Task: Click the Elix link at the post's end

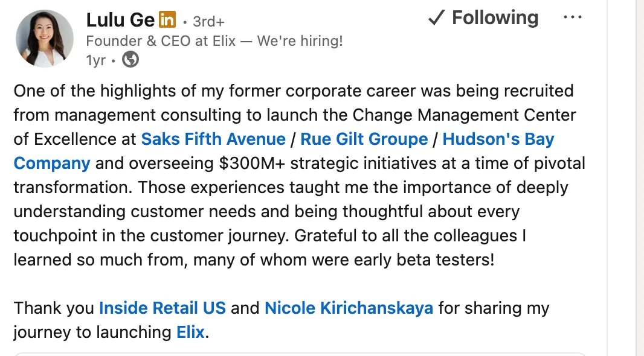Action: 190,332
